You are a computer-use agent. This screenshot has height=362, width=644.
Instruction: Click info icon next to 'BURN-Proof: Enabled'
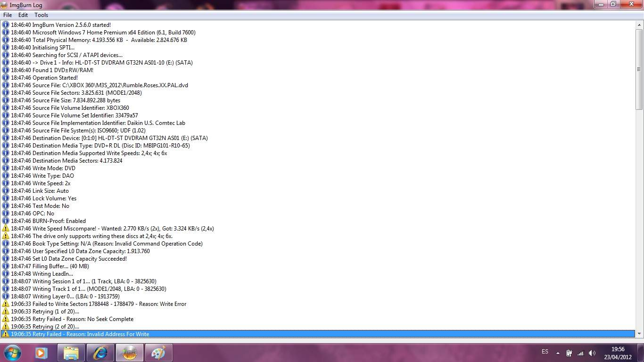(6, 221)
